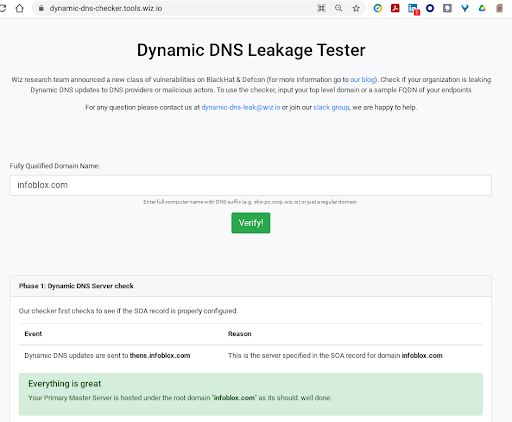The image size is (512, 422).
Task: Open the QR code icon in address bar
Action: (x=321, y=8)
